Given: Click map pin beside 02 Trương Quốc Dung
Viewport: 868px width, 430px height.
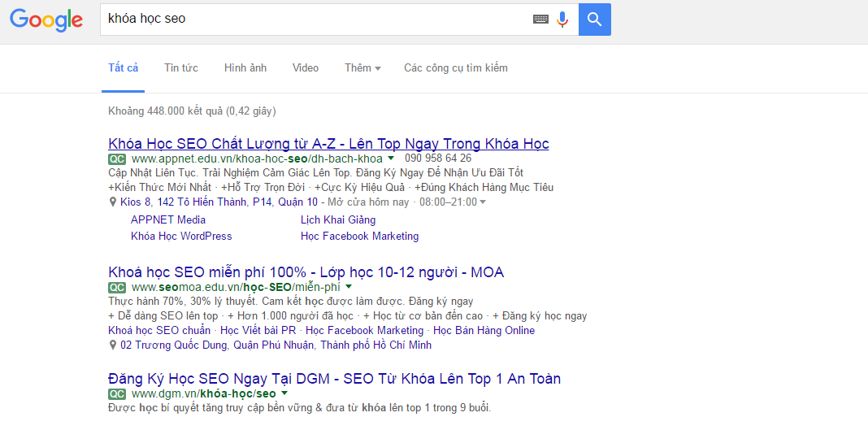Looking at the screenshot, I should click(113, 345).
